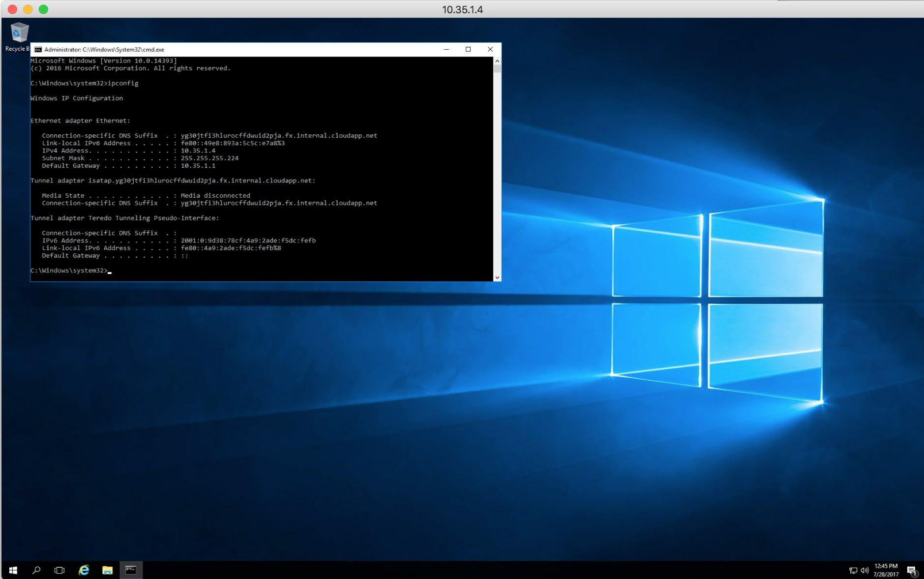Open the Windows Start menu
The image size is (924, 579).
(x=13, y=570)
